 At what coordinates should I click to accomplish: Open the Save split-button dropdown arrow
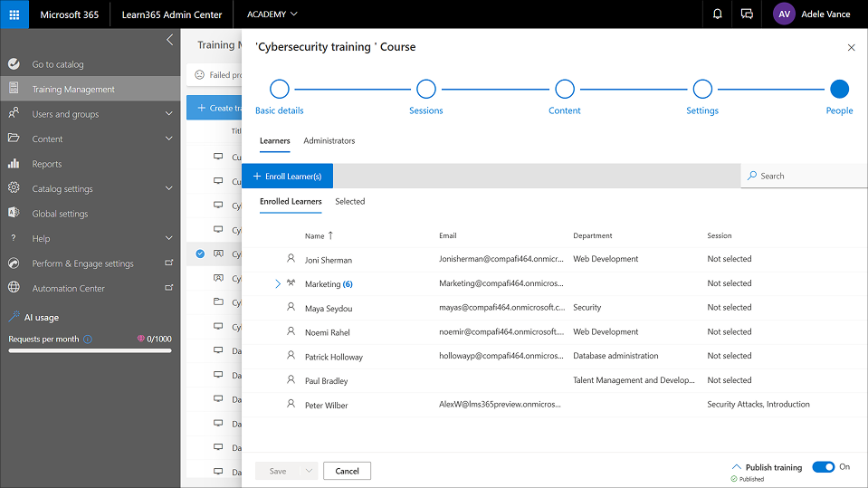(x=309, y=471)
